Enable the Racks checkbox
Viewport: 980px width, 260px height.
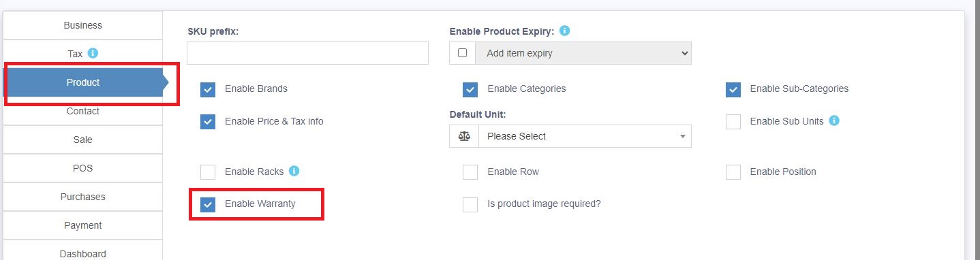tap(208, 172)
